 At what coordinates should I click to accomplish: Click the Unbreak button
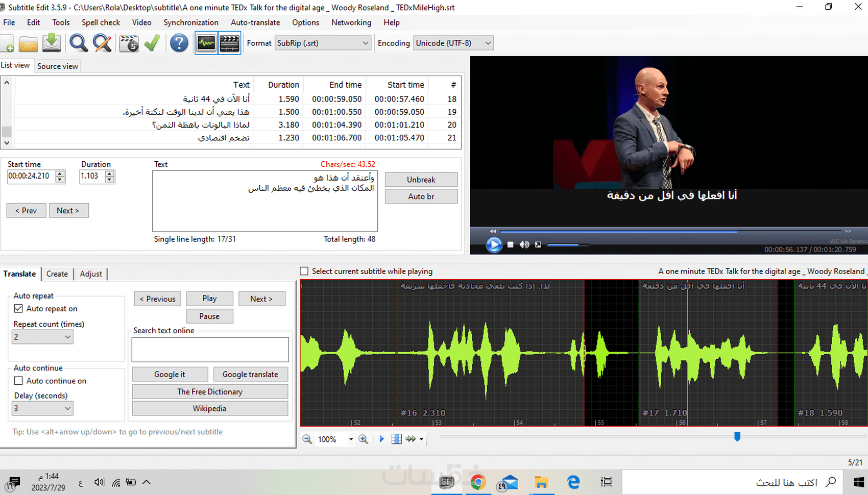(x=421, y=180)
